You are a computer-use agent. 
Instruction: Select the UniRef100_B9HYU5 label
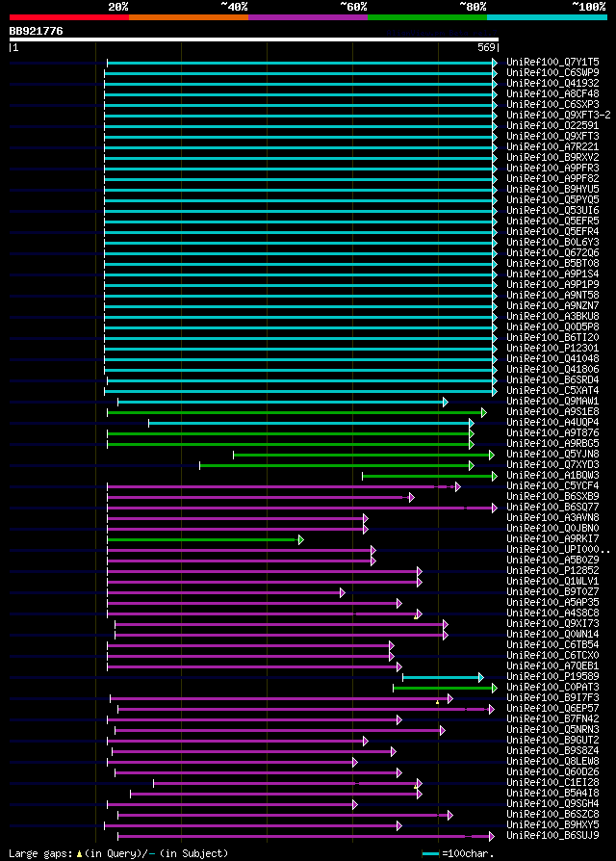coord(552,190)
